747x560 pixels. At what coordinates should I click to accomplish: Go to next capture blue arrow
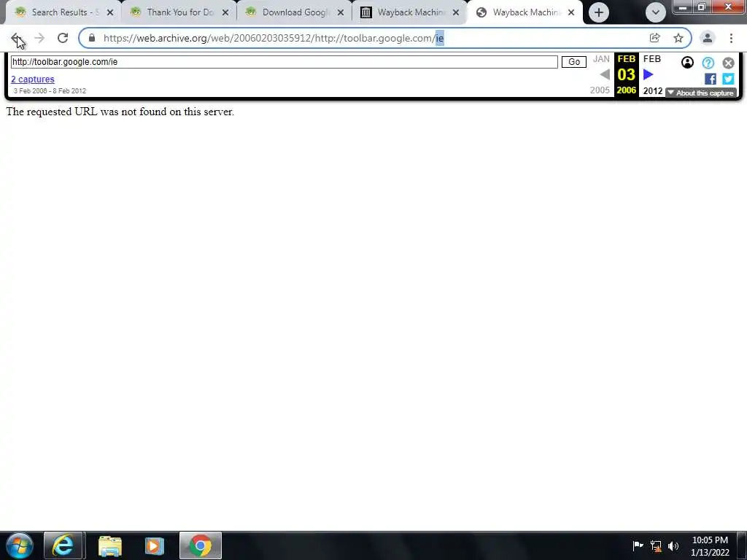(x=648, y=74)
